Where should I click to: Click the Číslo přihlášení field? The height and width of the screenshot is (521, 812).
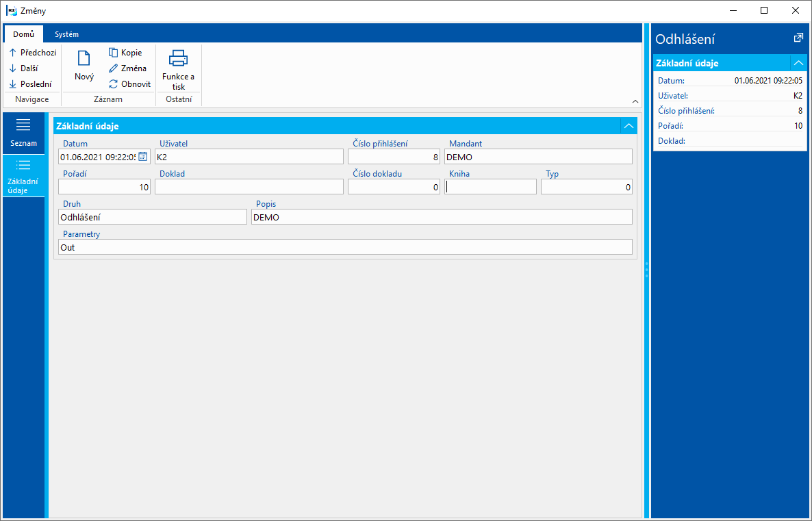[394, 157]
